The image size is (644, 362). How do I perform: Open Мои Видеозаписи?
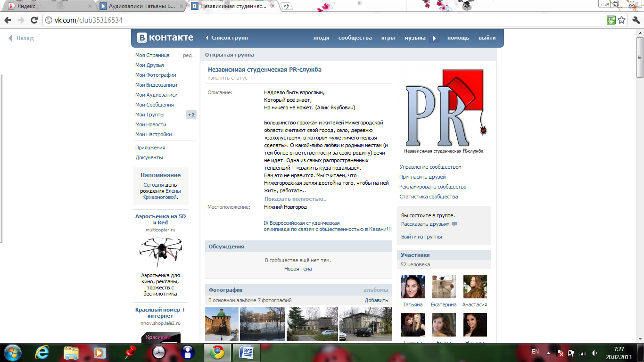[x=156, y=85]
